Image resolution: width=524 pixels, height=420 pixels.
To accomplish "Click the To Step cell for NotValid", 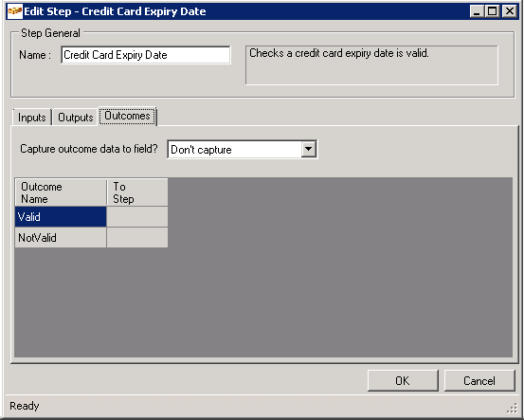I will (137, 238).
